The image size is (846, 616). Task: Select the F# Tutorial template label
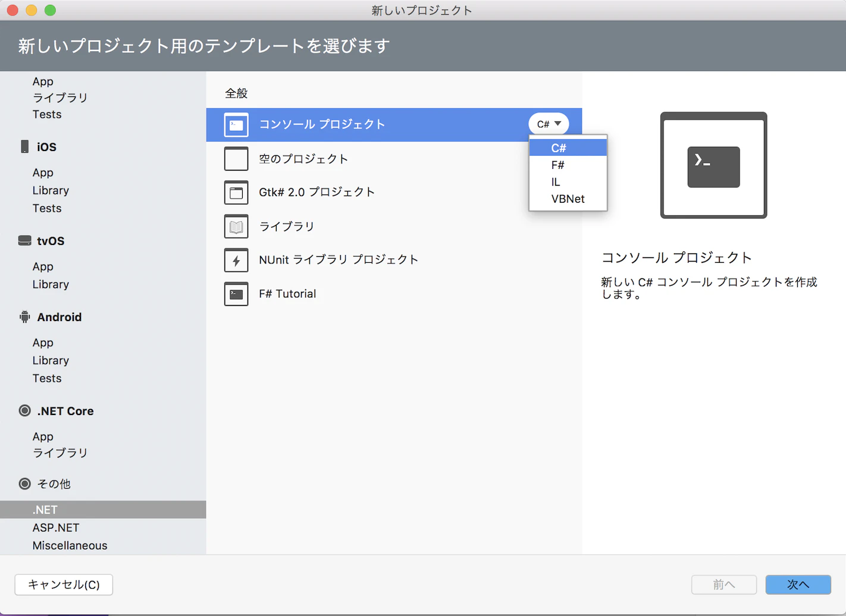point(287,294)
